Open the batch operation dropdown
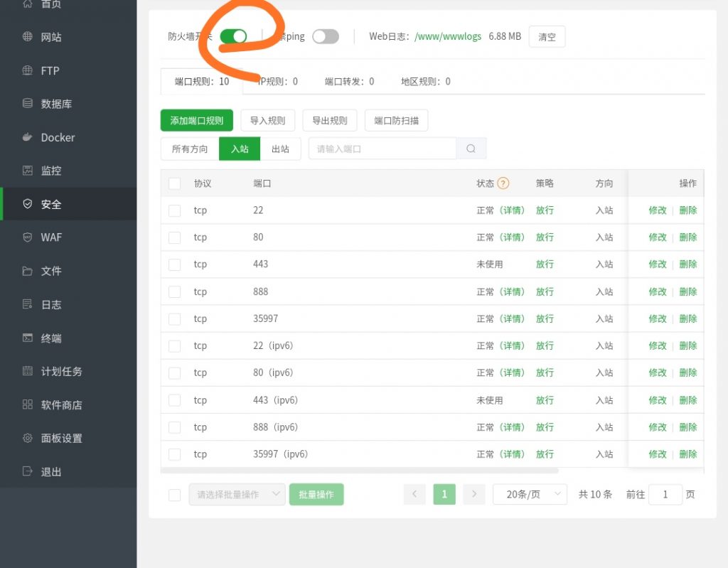Image resolution: width=728 pixels, height=568 pixels. tap(237, 495)
